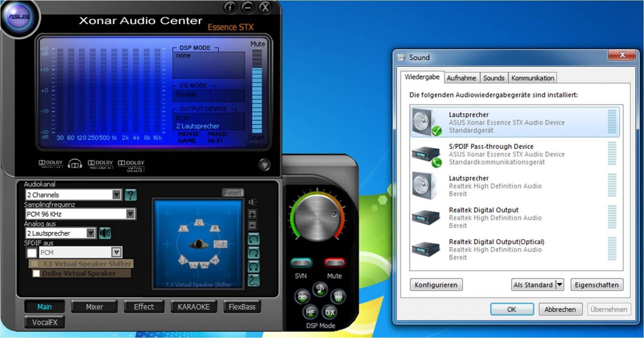Open the KARAOKE tab
The image size is (644, 338).
coord(194,307)
